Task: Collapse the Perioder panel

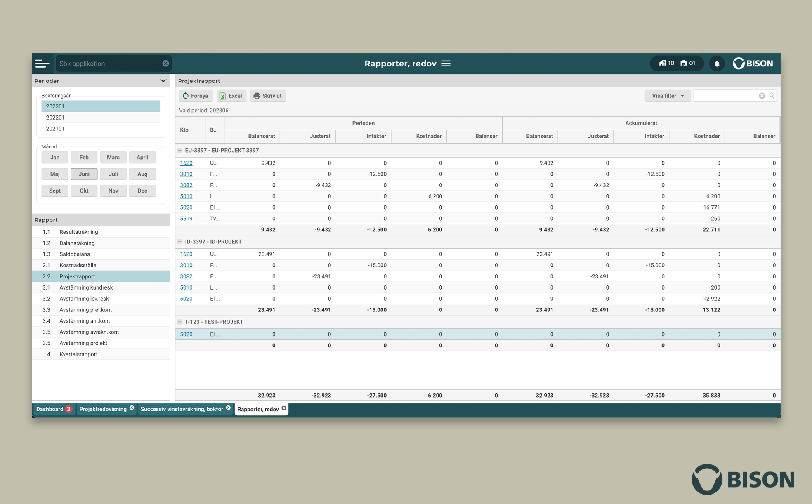Action: point(163,81)
